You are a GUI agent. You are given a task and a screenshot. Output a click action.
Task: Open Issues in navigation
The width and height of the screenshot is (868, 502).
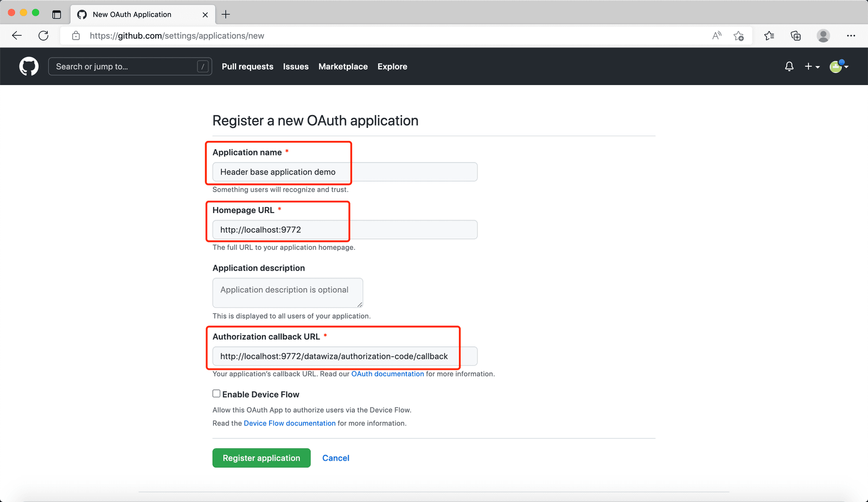click(296, 66)
